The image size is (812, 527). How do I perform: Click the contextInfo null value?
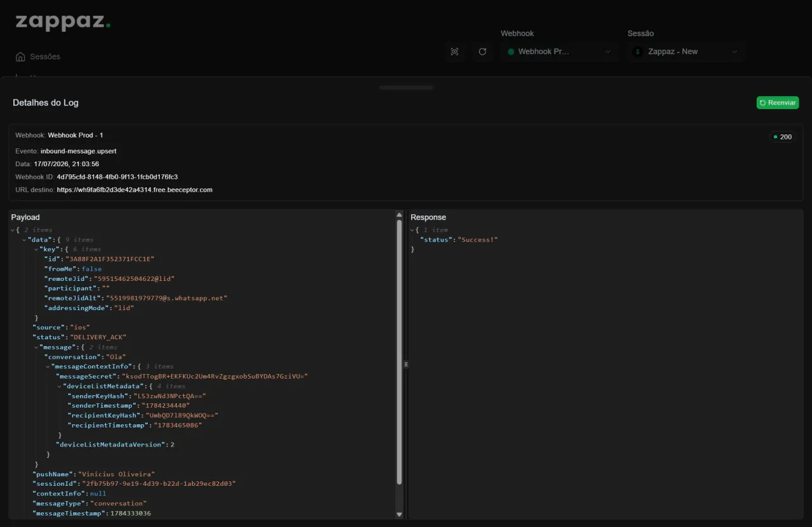click(x=98, y=493)
